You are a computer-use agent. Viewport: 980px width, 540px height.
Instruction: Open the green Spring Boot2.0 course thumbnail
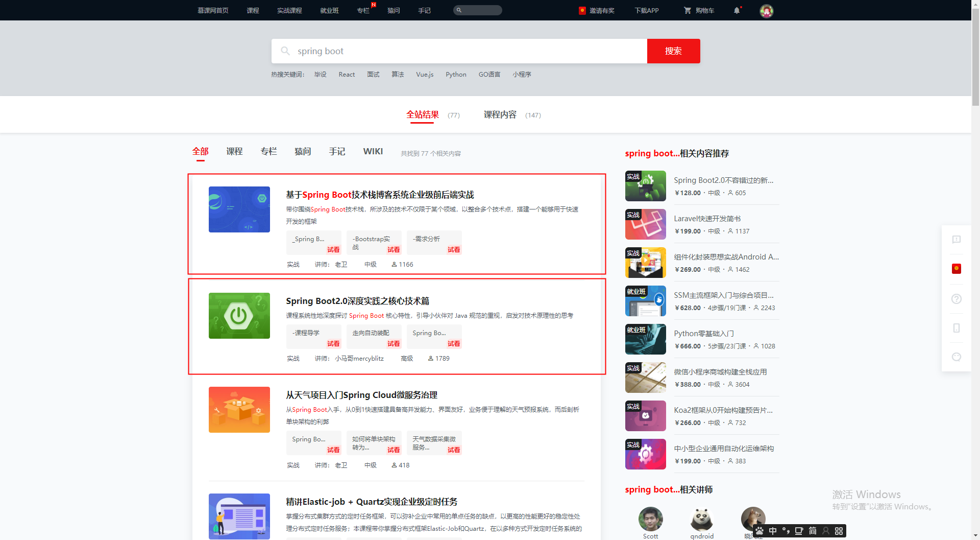click(239, 316)
